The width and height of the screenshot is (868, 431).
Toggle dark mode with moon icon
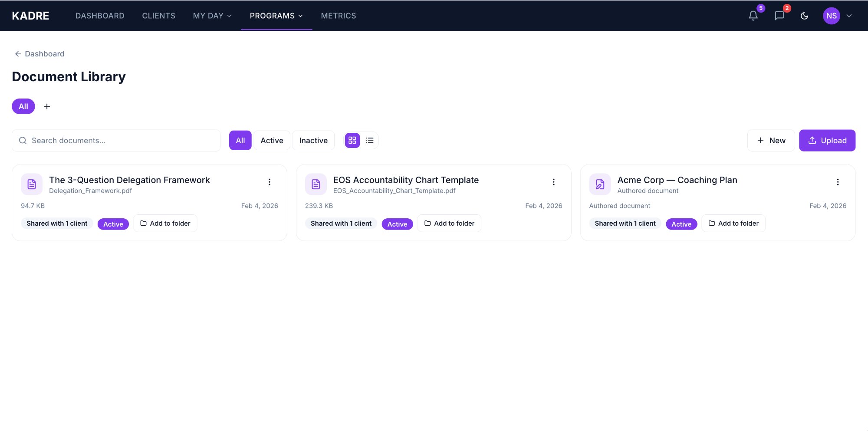804,16
